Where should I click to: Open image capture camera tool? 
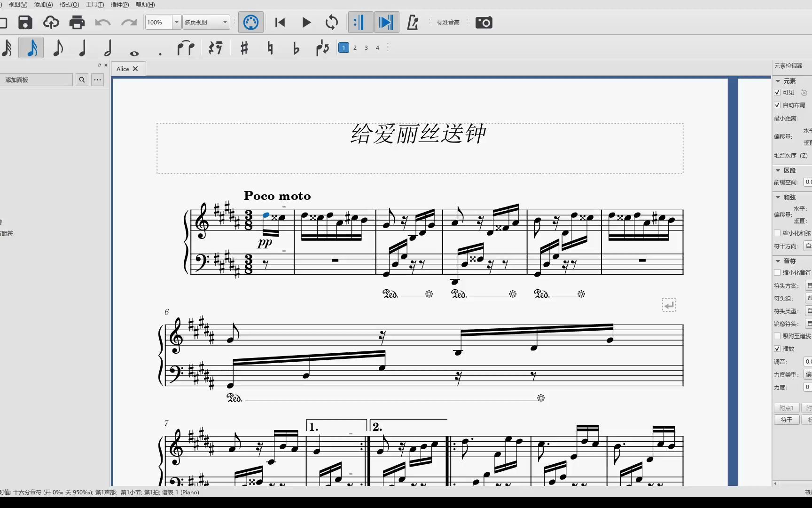click(484, 23)
